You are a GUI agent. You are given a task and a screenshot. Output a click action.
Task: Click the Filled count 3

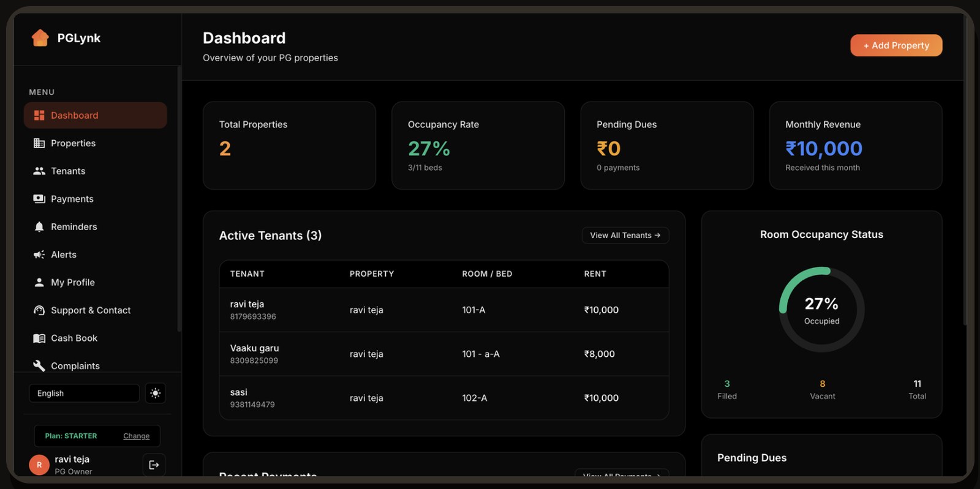tap(727, 384)
